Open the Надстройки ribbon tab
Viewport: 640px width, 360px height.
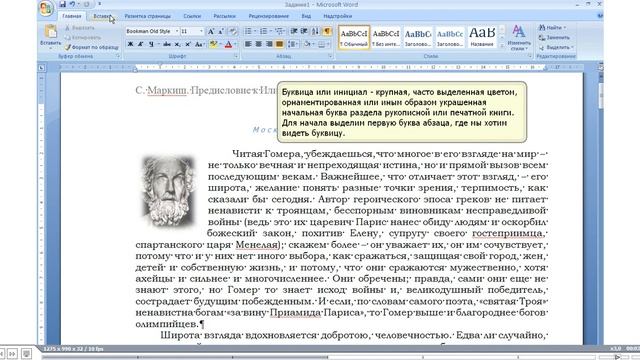click(338, 16)
